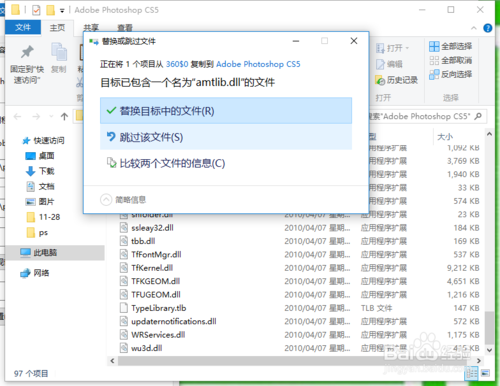Collapse the ribbon with the chevron arrow

(x=474, y=28)
